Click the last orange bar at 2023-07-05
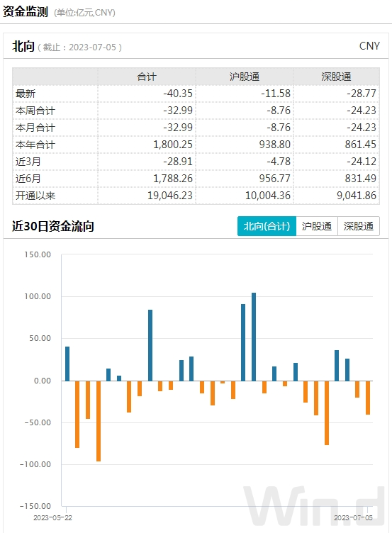392x533 pixels. coord(368,398)
